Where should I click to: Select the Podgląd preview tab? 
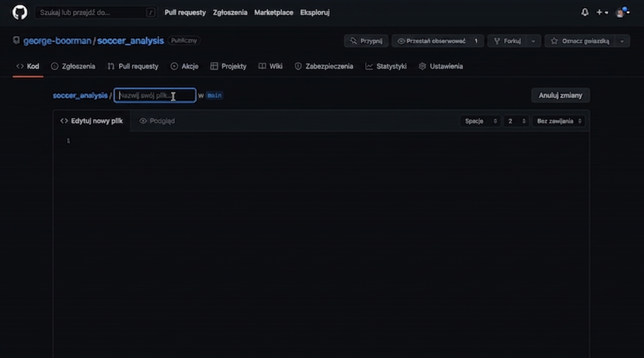click(x=157, y=121)
